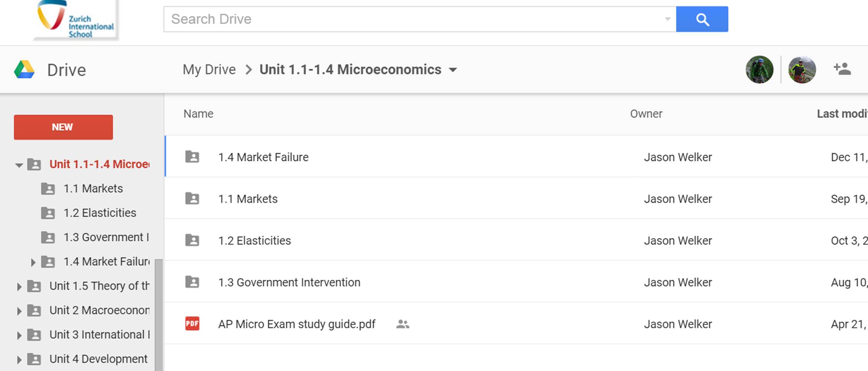Collapse the Unit 1.1-1.4 Microeconomics sidebar tree

coord(19,165)
